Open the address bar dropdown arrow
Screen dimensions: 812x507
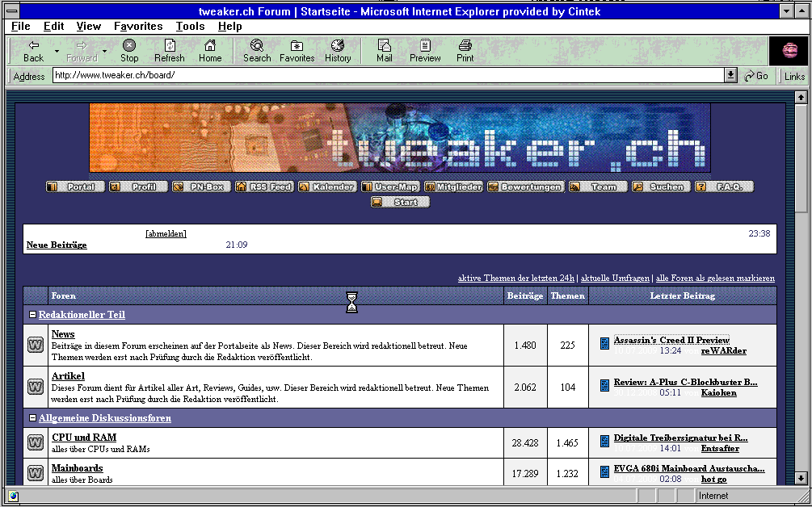(730, 75)
